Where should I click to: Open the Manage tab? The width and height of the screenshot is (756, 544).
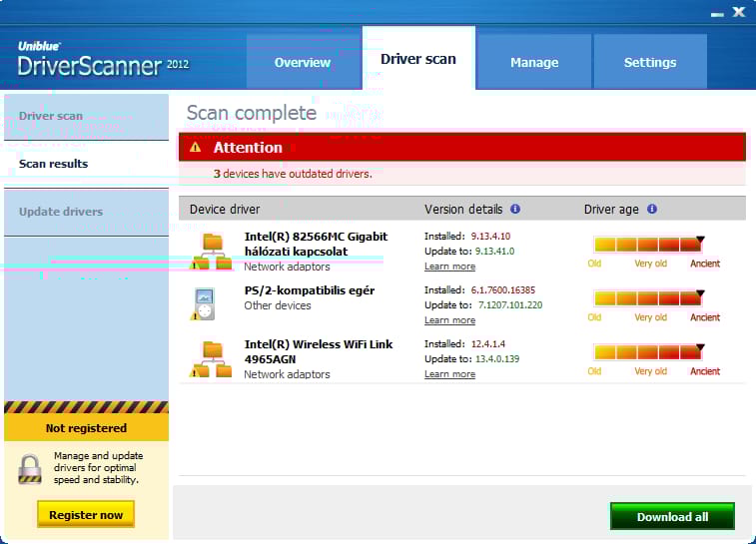click(x=534, y=62)
